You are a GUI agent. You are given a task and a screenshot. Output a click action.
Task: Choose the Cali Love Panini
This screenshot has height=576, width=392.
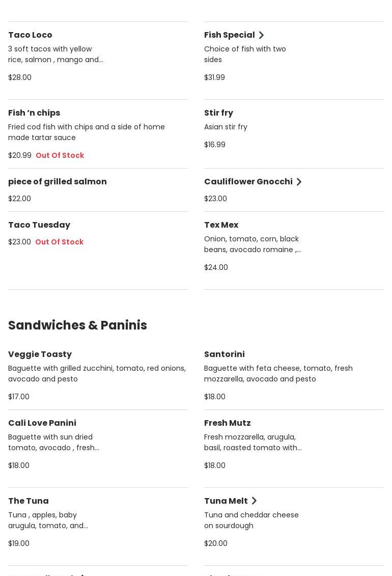pyautogui.click(x=42, y=423)
